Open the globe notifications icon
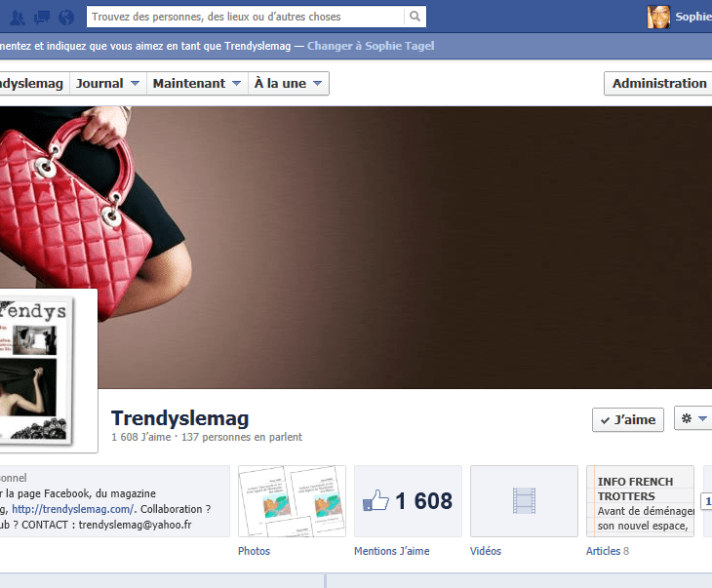This screenshot has width=712, height=588. (65, 17)
